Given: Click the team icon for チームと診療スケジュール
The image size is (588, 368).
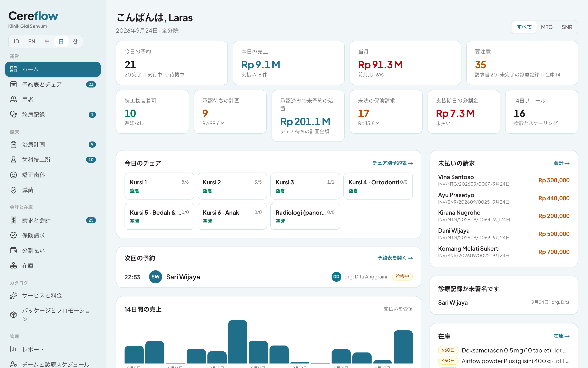Looking at the screenshot, I should tap(13, 364).
